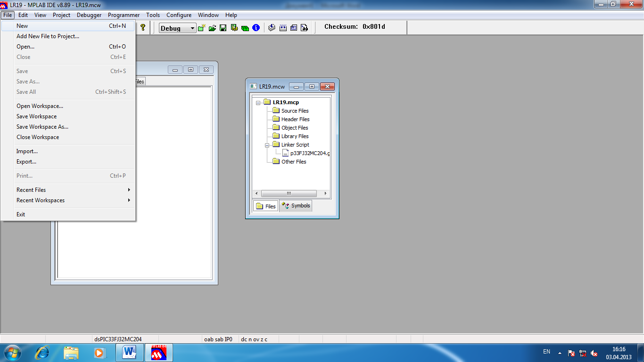Click project tree scrollbar left arrow
This screenshot has width=644, height=362.
tap(257, 193)
